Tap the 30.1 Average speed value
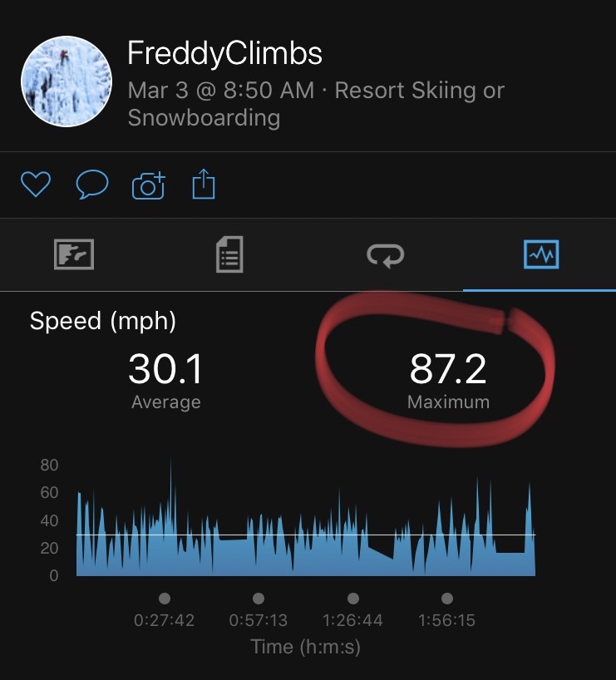616x680 pixels. (165, 368)
